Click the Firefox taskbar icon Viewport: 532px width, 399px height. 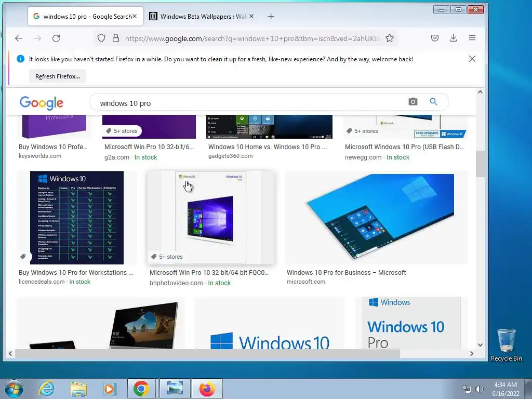coord(207,389)
